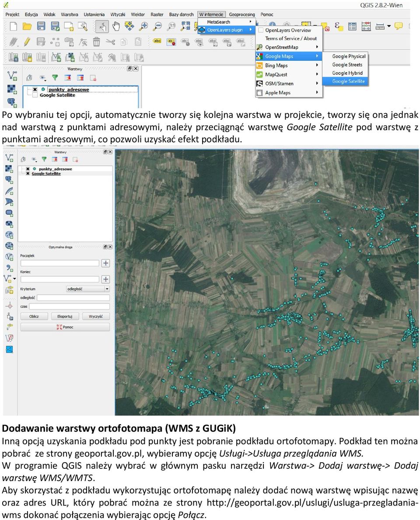Click the Oblicz button
Viewport: 420px width, 520px height.
34,316
